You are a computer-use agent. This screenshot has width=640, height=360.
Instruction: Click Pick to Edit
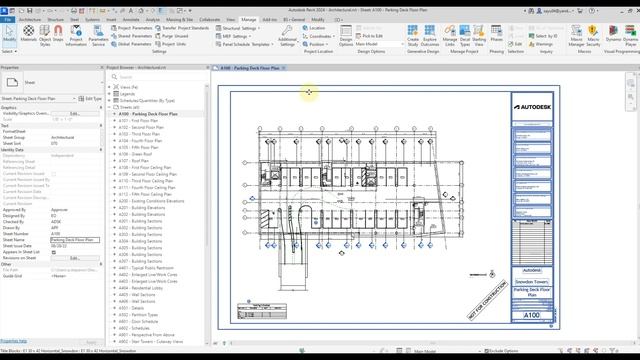point(369,36)
